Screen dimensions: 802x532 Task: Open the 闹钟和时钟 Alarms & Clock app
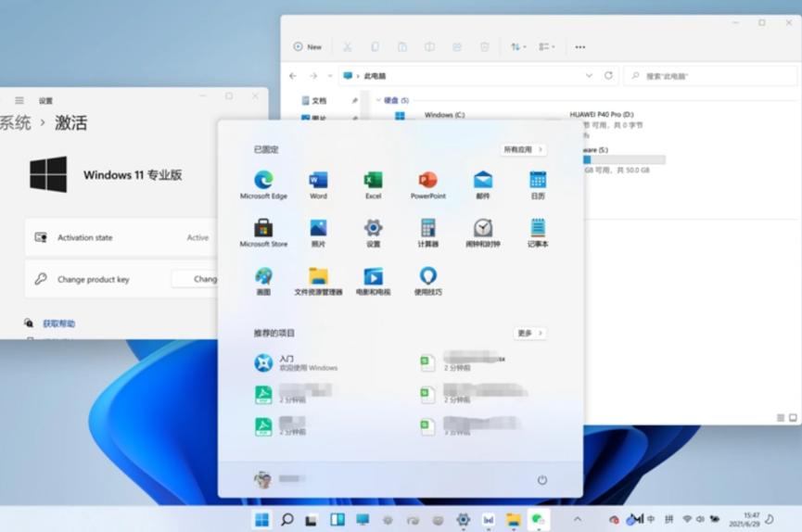click(x=483, y=233)
